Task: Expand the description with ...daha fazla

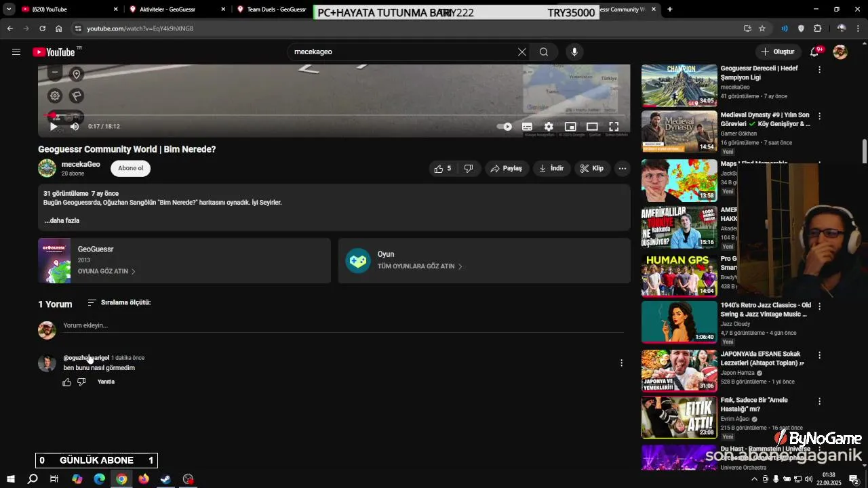Action: (62, 220)
